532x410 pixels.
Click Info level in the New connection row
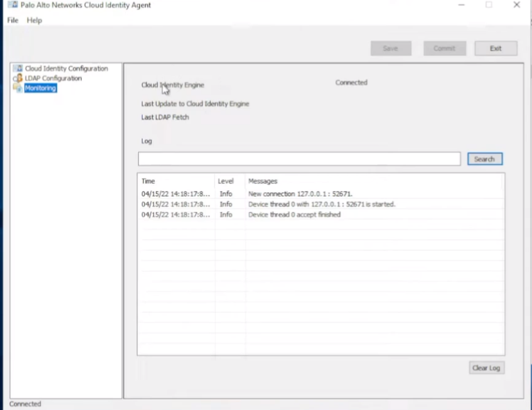point(226,194)
